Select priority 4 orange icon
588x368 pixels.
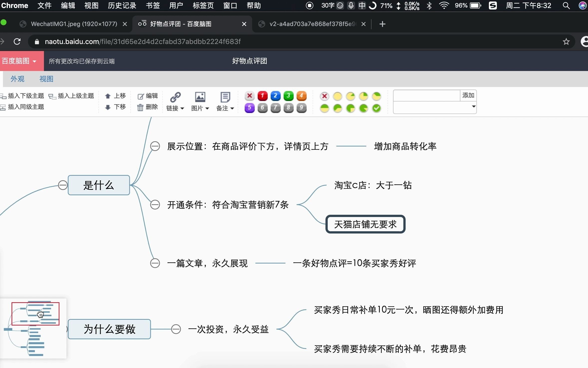[x=301, y=96]
